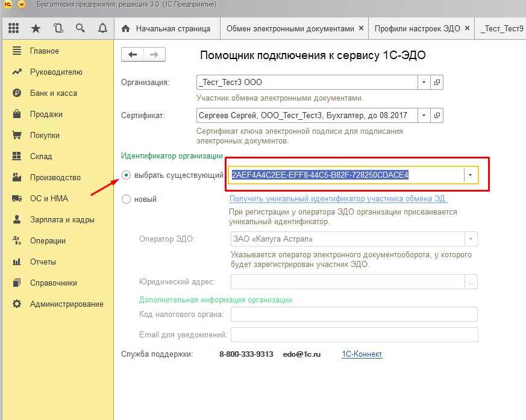Select the 'выбрать существующий' radio button
Image resolution: width=526 pixels, height=420 pixels.
(126, 175)
